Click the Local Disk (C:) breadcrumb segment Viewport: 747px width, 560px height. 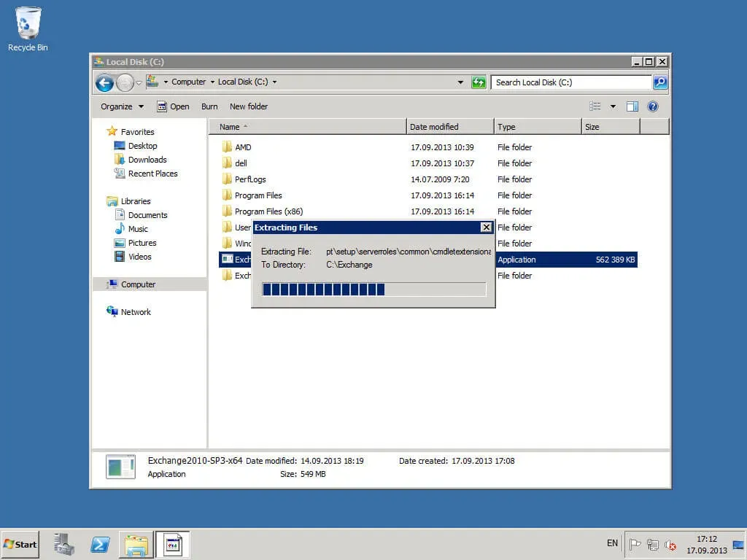pos(243,82)
